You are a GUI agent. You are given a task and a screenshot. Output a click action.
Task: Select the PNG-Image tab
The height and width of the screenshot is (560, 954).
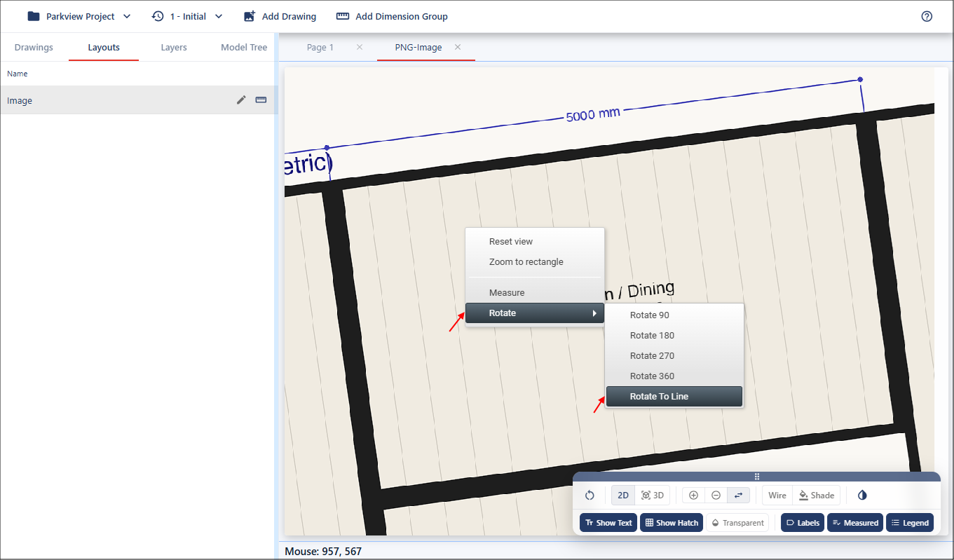(418, 48)
